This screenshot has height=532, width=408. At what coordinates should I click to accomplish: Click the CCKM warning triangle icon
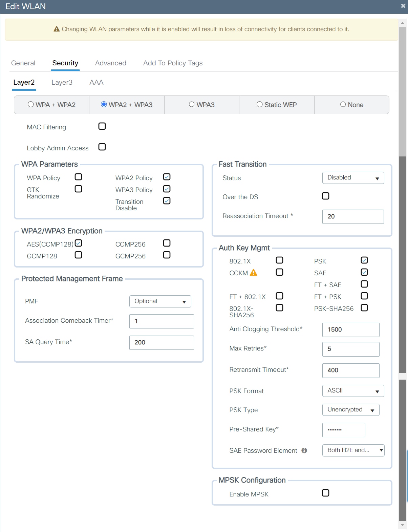[x=254, y=273]
